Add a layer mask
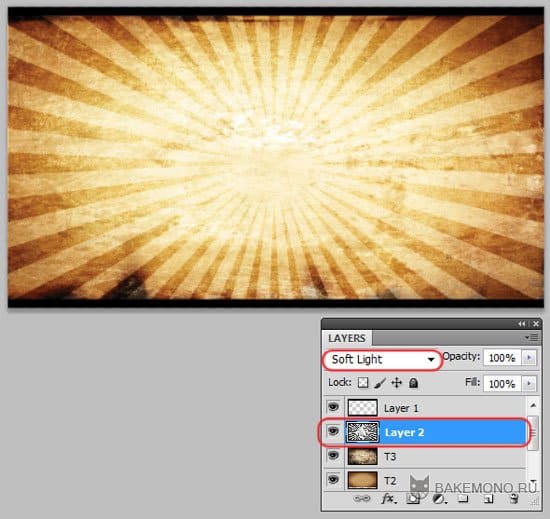This screenshot has height=519, width=550. tap(413, 499)
